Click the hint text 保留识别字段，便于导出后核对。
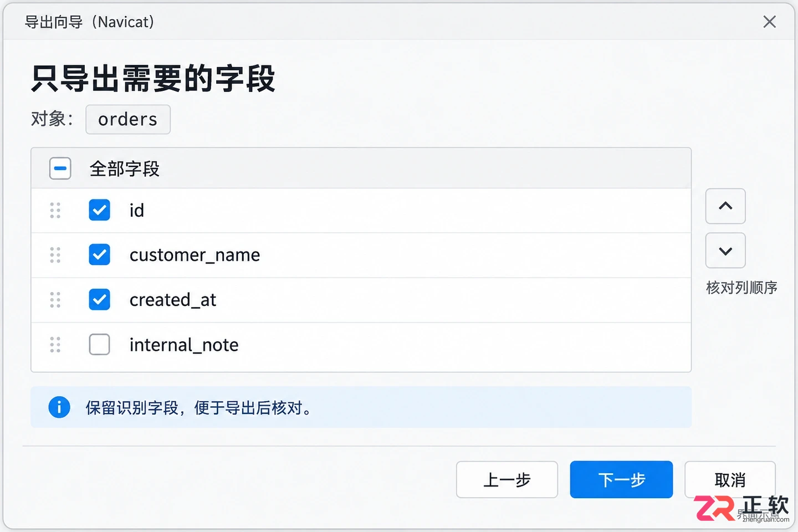The image size is (798, 532). point(198,408)
